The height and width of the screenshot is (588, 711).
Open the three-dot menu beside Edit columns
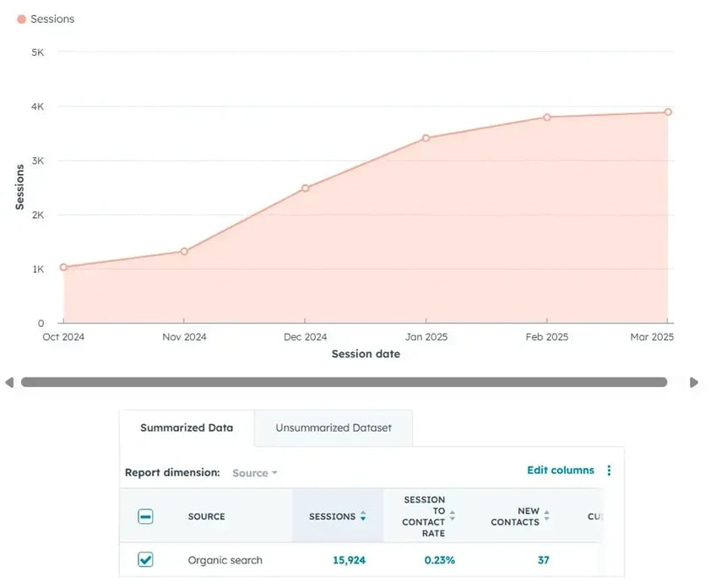[609, 471]
